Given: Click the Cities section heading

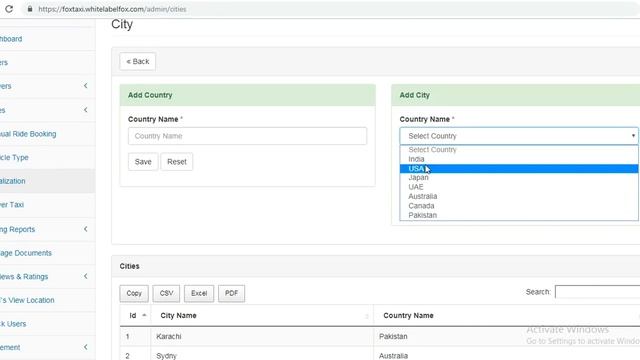Looking at the screenshot, I should tap(129, 266).
